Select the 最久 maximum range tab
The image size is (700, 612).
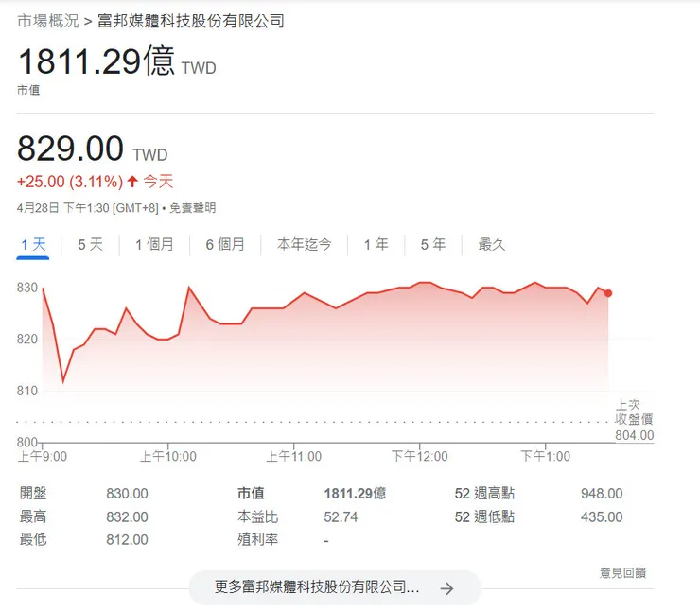[x=492, y=244]
